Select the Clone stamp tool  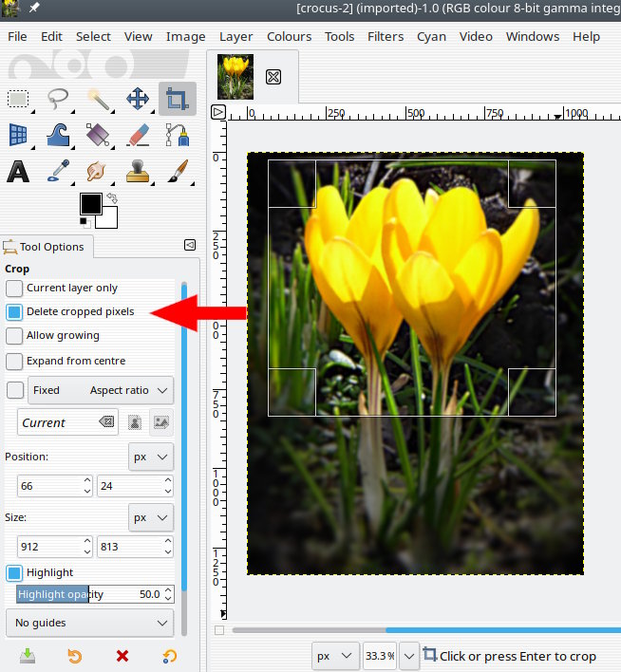click(x=138, y=172)
